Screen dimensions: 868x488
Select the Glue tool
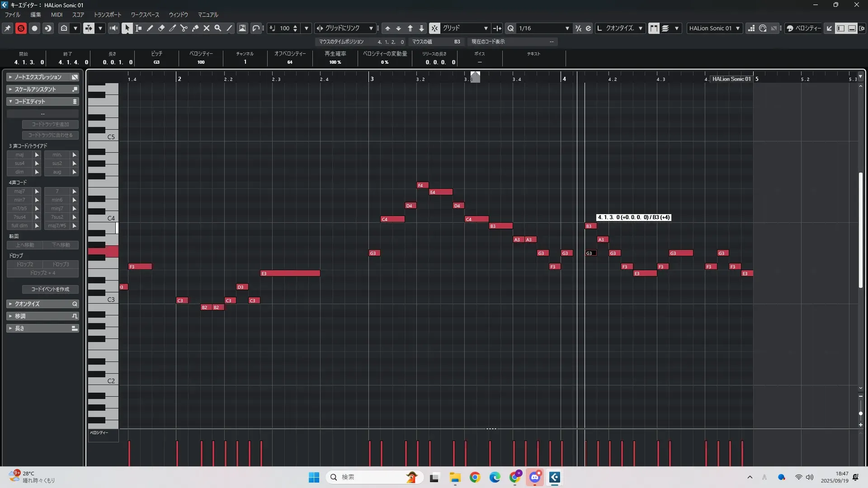195,28
